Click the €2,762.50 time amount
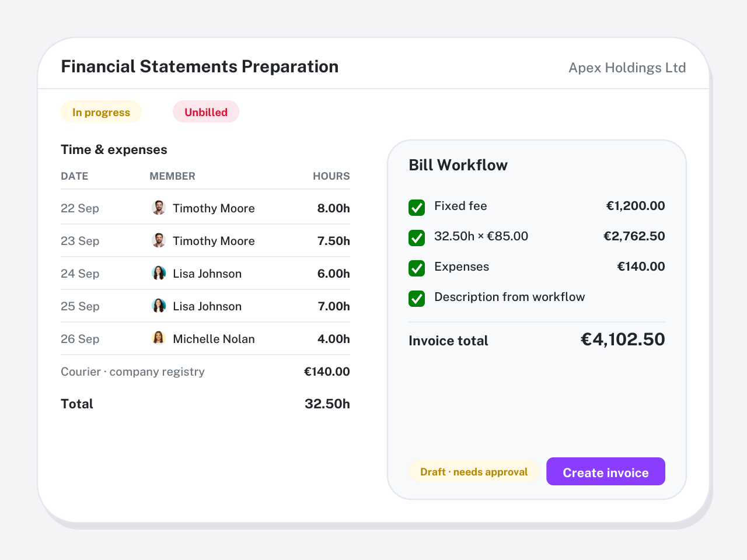The height and width of the screenshot is (560, 747). [634, 236]
